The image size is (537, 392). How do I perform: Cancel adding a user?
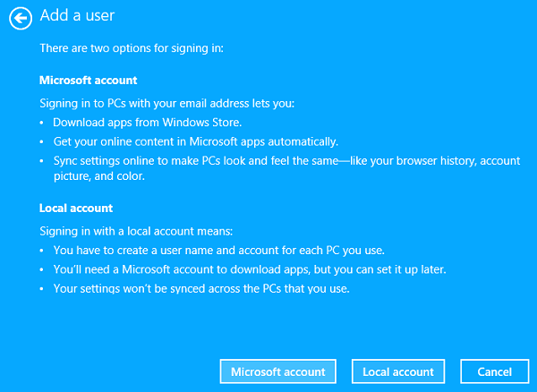(x=495, y=371)
